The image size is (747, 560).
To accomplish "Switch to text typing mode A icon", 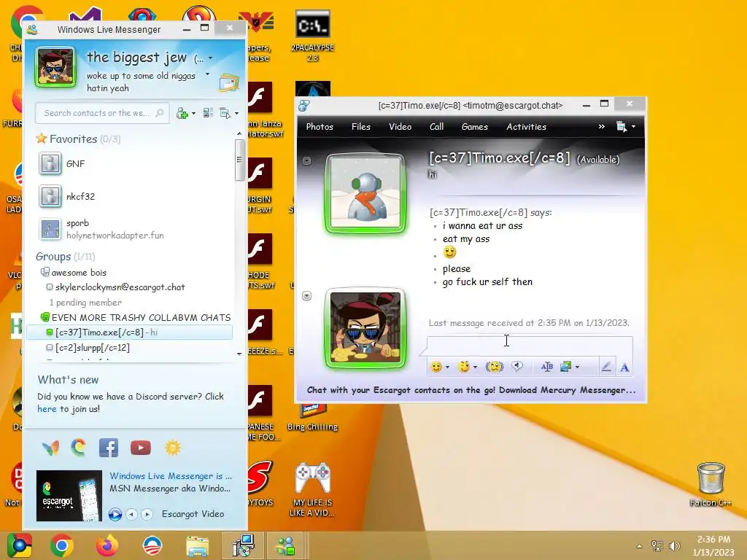I will 624,367.
